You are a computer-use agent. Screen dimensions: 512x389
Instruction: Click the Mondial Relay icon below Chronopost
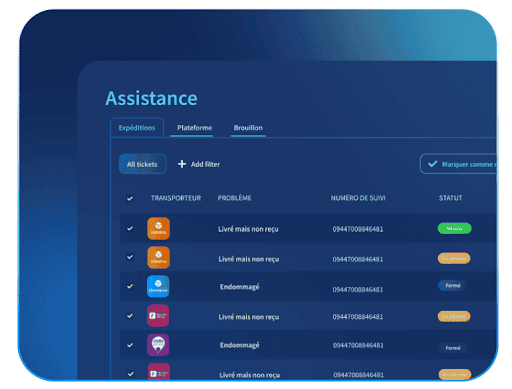click(158, 316)
